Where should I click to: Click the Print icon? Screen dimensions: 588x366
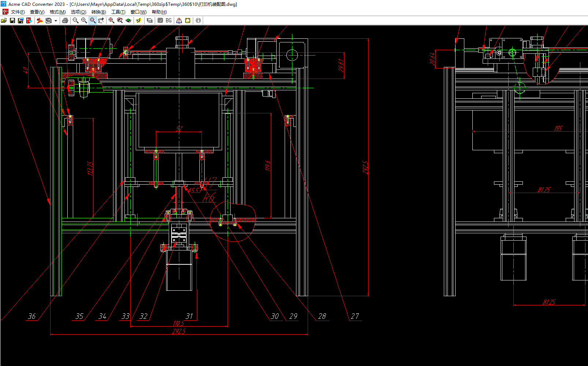coord(65,20)
